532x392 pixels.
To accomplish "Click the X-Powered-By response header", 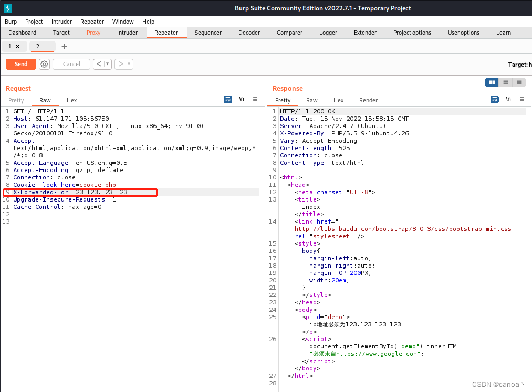I will [x=345, y=133].
